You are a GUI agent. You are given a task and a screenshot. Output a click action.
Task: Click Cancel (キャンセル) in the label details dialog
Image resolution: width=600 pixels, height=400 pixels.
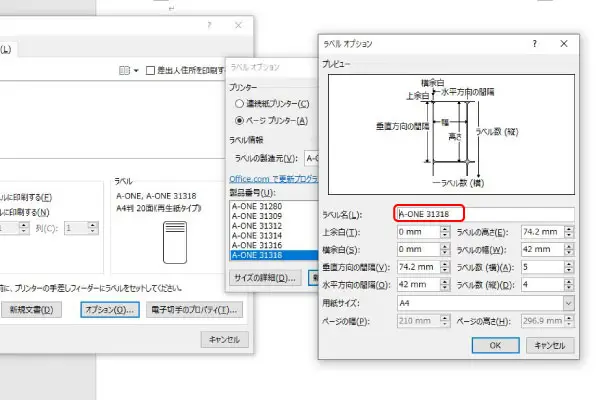click(550, 345)
